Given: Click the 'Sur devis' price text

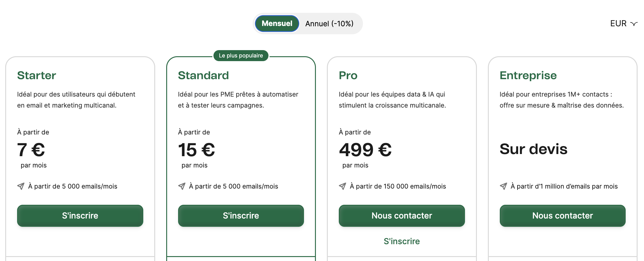Looking at the screenshot, I should (533, 149).
